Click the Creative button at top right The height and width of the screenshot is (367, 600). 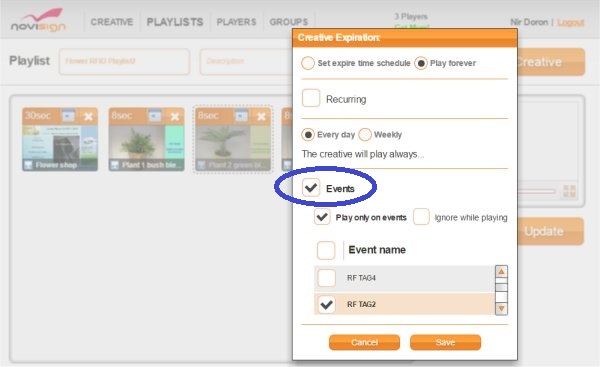click(x=551, y=62)
